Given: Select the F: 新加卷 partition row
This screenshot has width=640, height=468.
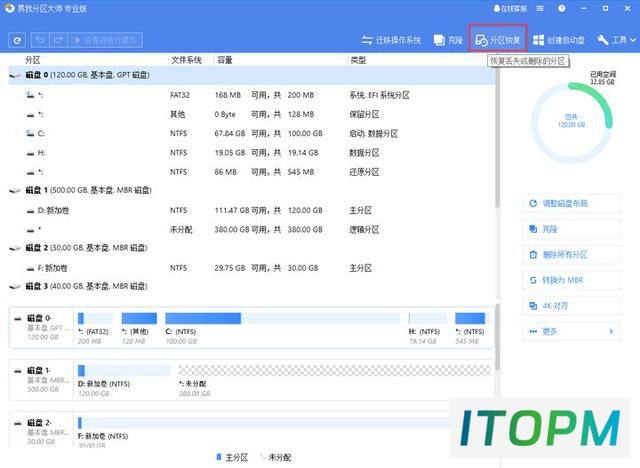Looking at the screenshot, I should (x=251, y=268).
